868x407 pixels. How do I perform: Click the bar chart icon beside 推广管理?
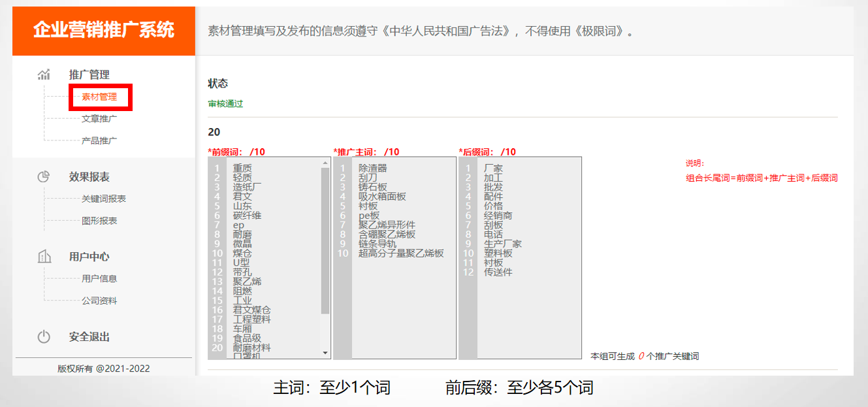coord(44,74)
